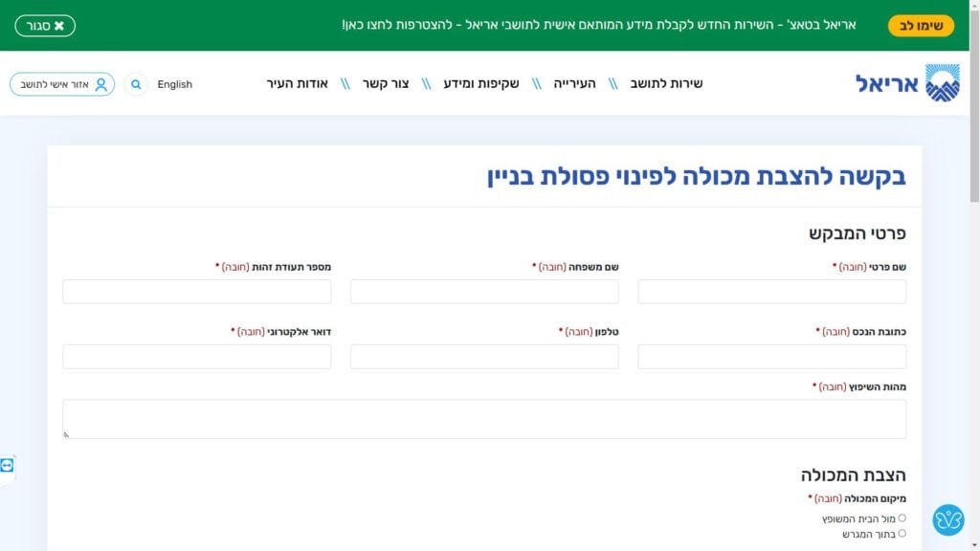Close the green banner with סגור
Image resolution: width=980 pixels, height=551 pixels.
[x=45, y=26]
